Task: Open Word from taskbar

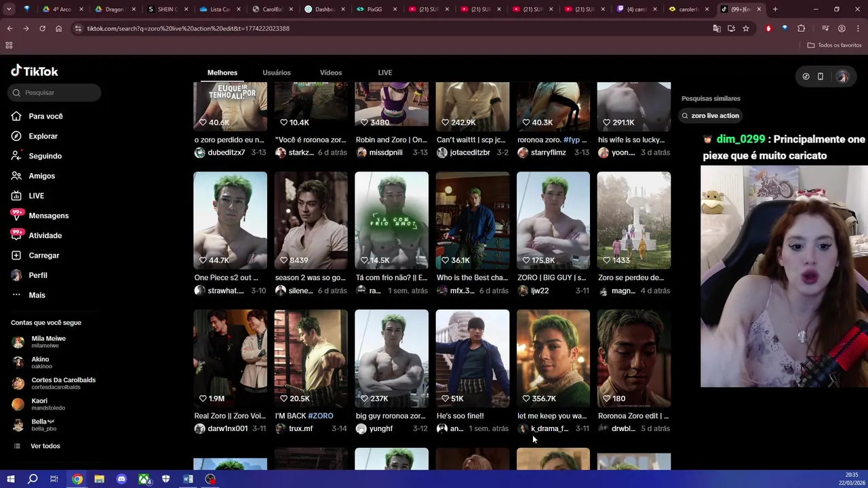Action: click(x=188, y=479)
